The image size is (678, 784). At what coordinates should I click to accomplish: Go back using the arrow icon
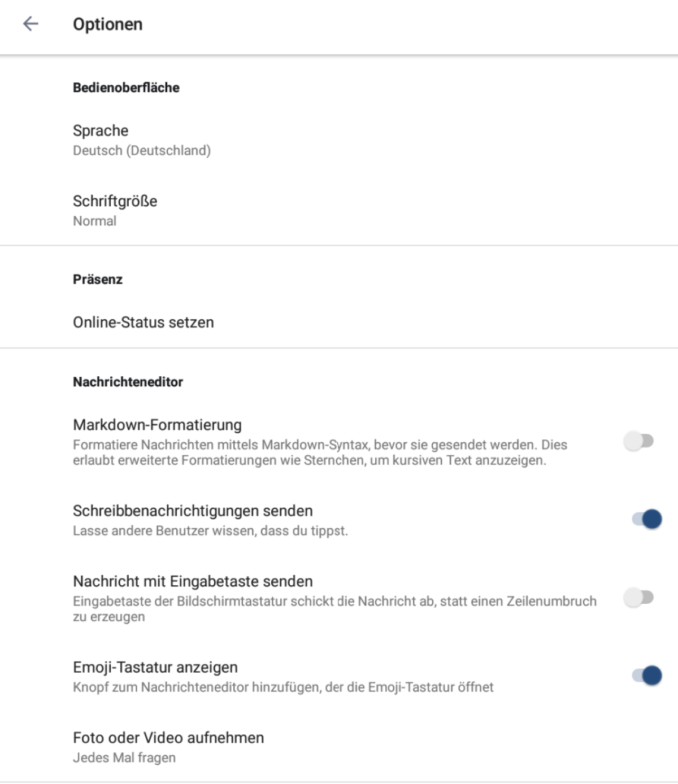[x=31, y=24]
